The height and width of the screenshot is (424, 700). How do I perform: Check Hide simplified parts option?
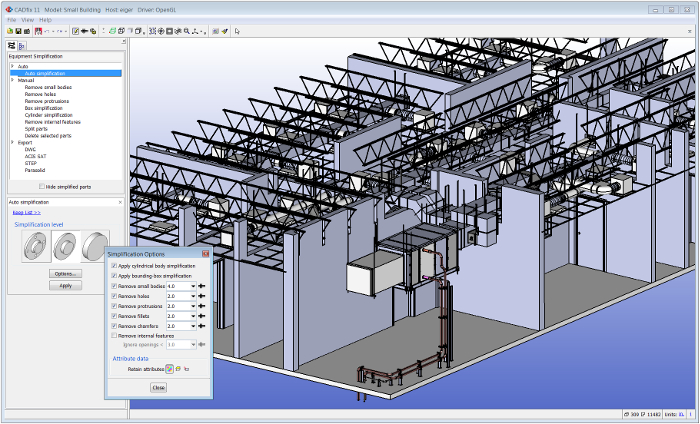(x=41, y=186)
